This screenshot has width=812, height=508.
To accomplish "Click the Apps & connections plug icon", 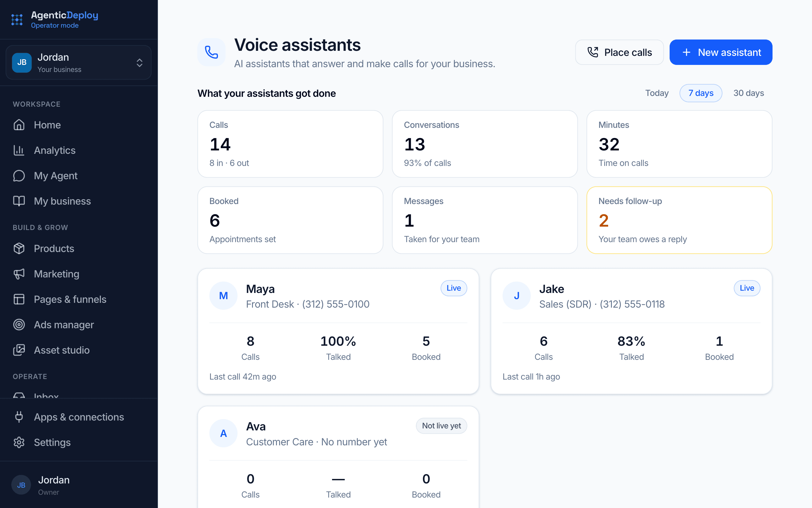I will (19, 417).
